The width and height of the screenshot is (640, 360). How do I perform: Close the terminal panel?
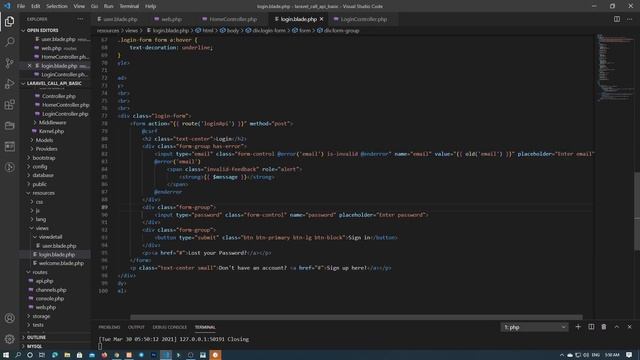(629, 327)
